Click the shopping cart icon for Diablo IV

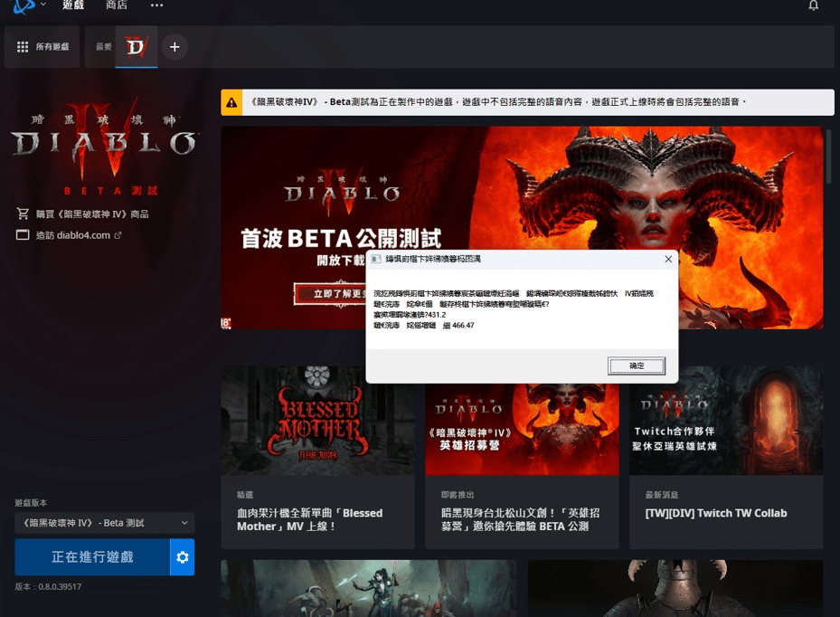23,214
